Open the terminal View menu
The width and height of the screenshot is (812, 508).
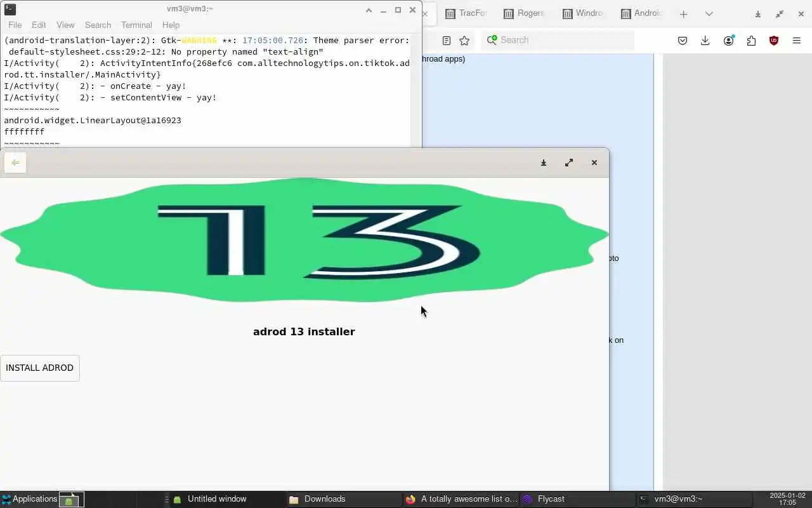pos(65,25)
